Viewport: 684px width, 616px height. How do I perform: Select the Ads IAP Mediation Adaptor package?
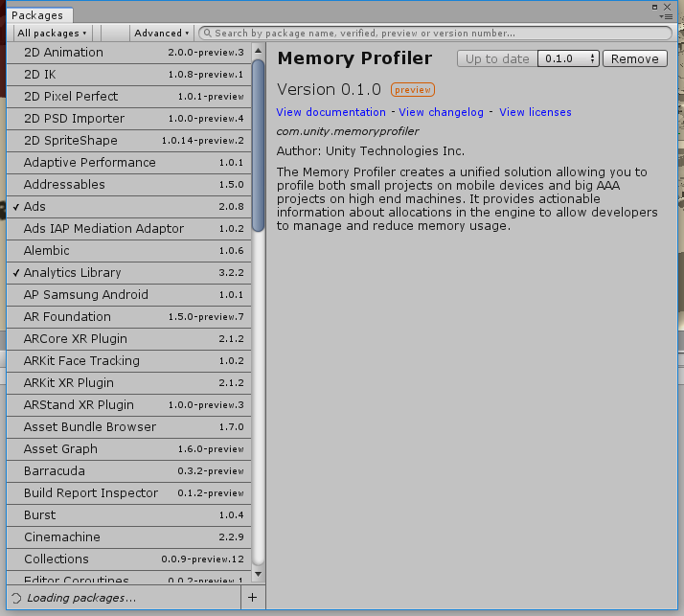pyautogui.click(x=129, y=229)
